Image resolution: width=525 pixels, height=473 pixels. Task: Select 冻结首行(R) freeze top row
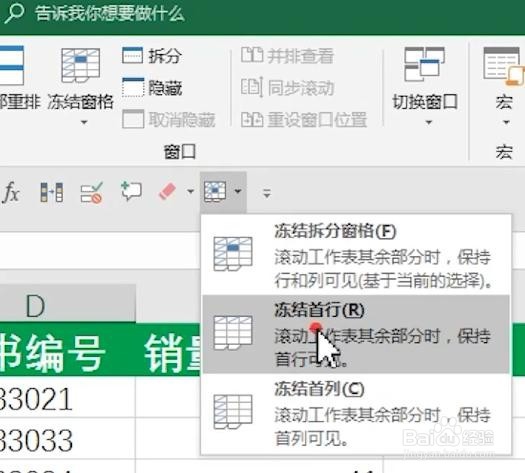[x=357, y=334]
